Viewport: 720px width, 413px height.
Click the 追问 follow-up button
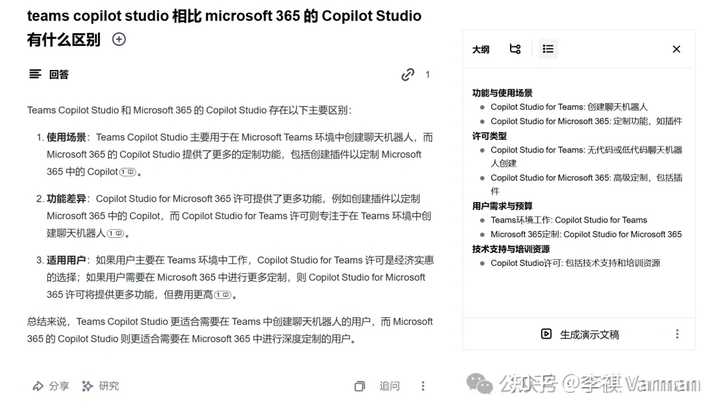point(389,386)
